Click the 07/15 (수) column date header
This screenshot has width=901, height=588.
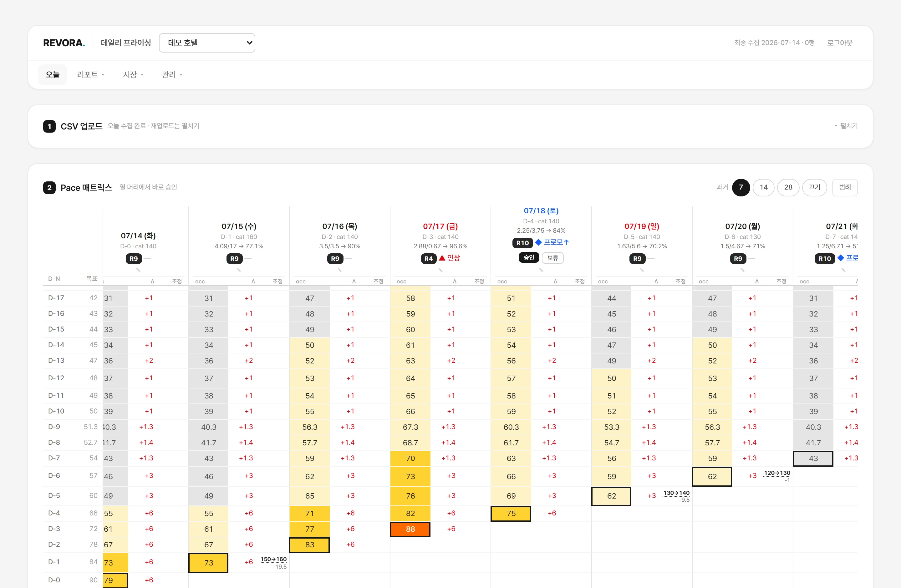(239, 226)
